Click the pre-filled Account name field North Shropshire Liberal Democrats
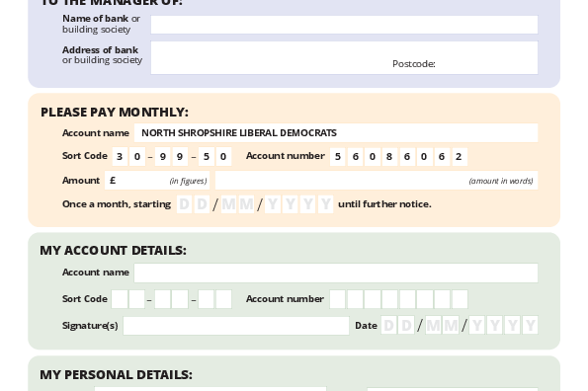The width and height of the screenshot is (588, 391). [x=336, y=133]
